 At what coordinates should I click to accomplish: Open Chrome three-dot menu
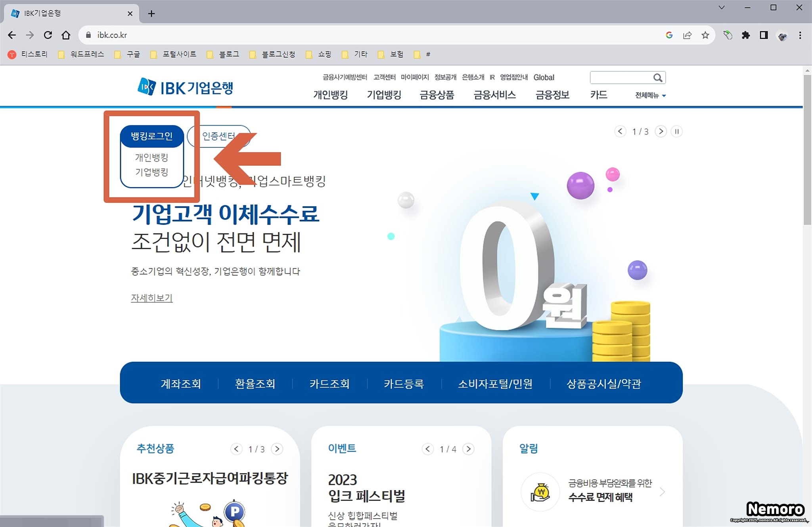click(x=800, y=35)
